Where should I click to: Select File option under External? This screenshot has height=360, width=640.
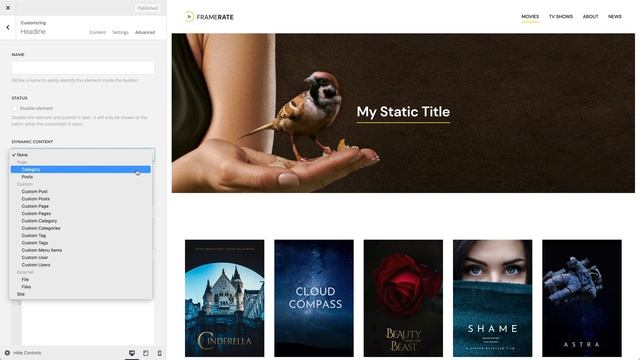pos(80,280)
